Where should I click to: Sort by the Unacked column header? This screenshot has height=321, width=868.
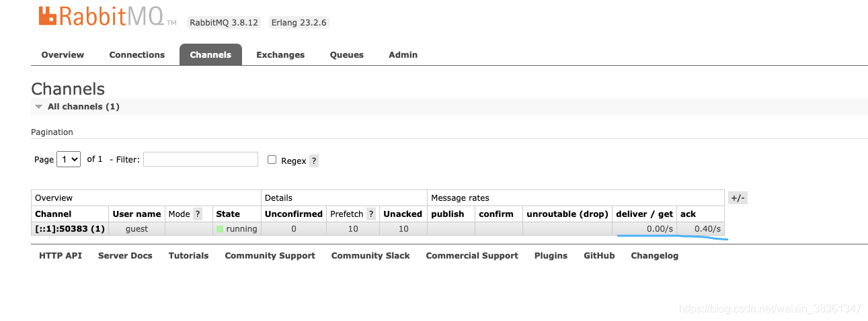(x=403, y=214)
